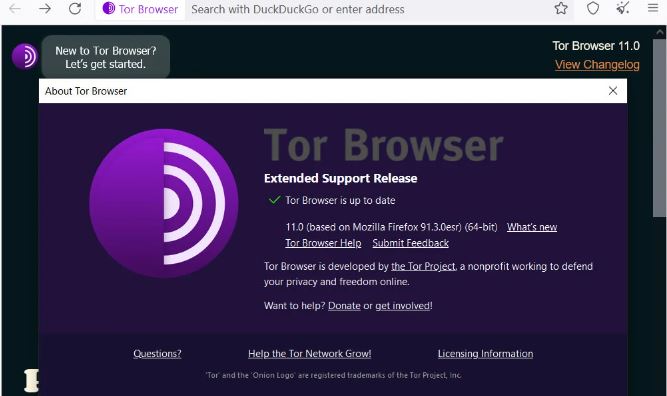
Task: Click the green up-to-date checkmark icon
Action: click(x=275, y=199)
